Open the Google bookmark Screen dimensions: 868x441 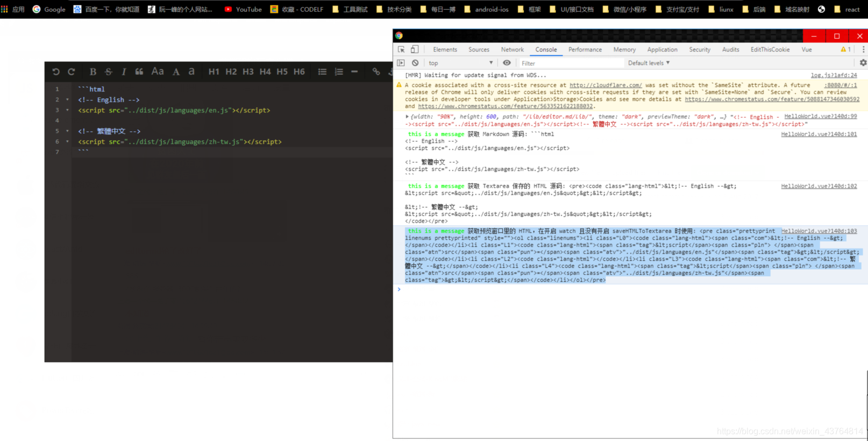pyautogui.click(x=49, y=9)
